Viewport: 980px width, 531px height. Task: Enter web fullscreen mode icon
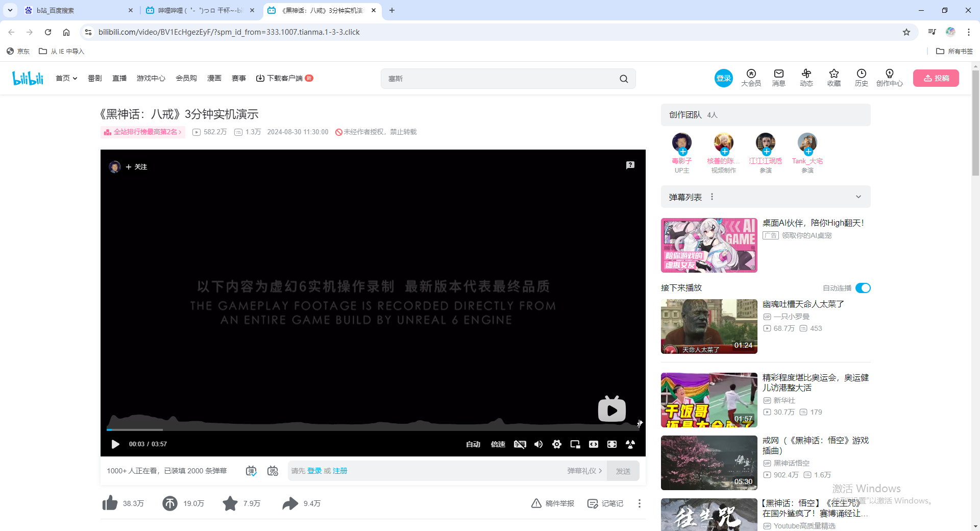pos(612,444)
